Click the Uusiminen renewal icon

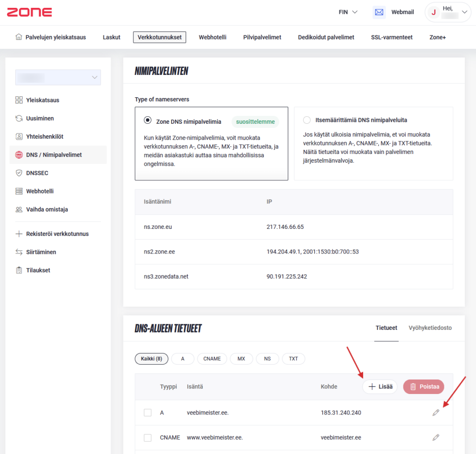coord(19,118)
